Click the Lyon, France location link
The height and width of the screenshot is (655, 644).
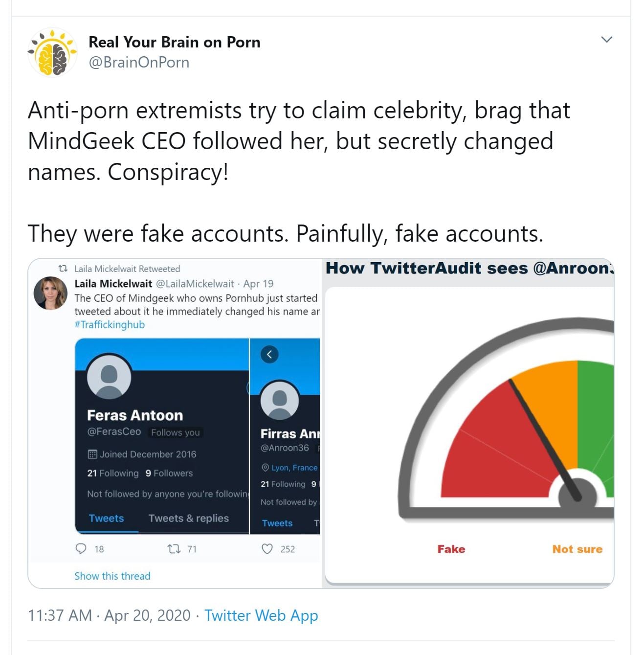pyautogui.click(x=294, y=468)
